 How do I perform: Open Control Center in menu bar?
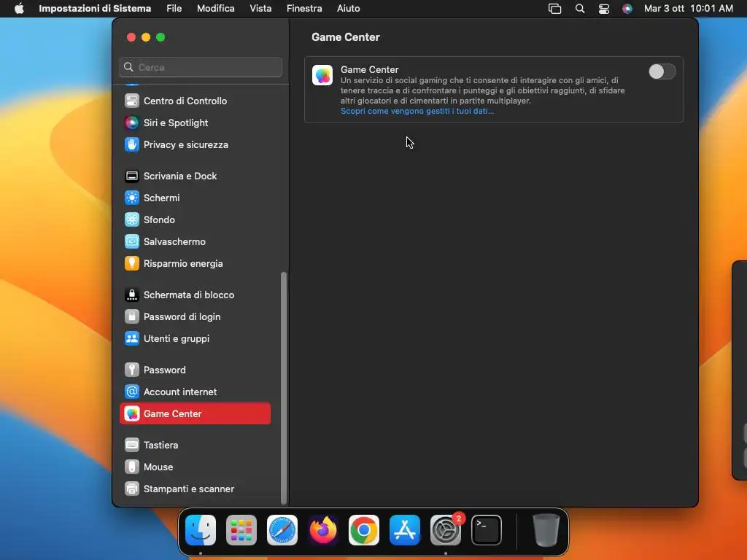603,9
